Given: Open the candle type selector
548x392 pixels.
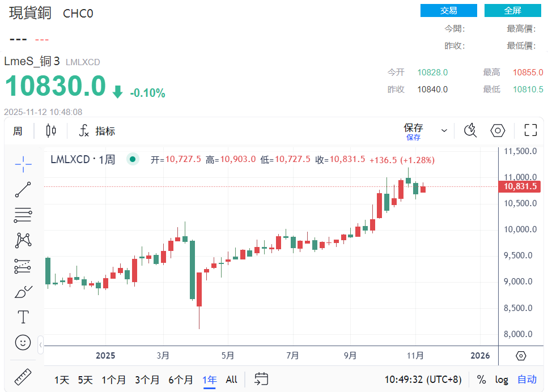Looking at the screenshot, I should coord(50,130).
